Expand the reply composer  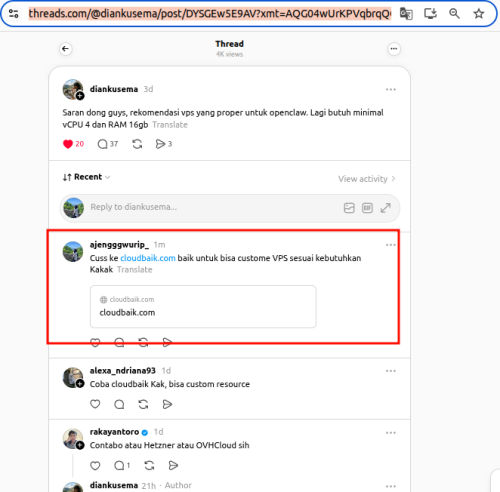tap(386, 208)
